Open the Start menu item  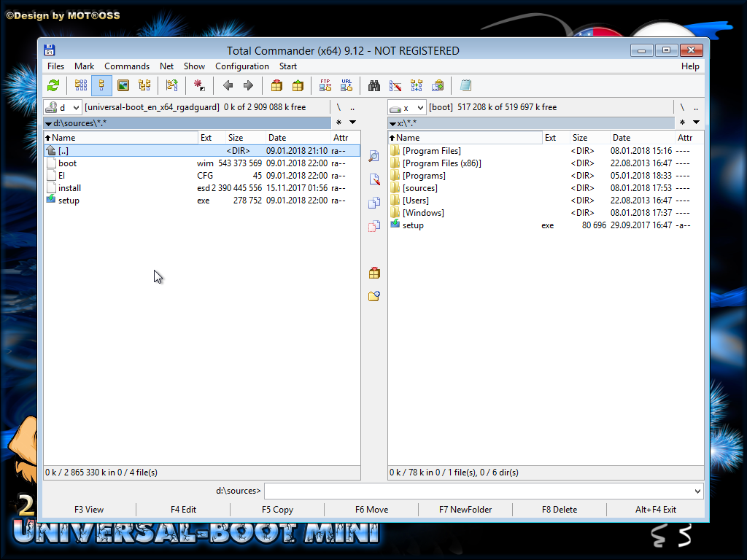click(x=287, y=66)
